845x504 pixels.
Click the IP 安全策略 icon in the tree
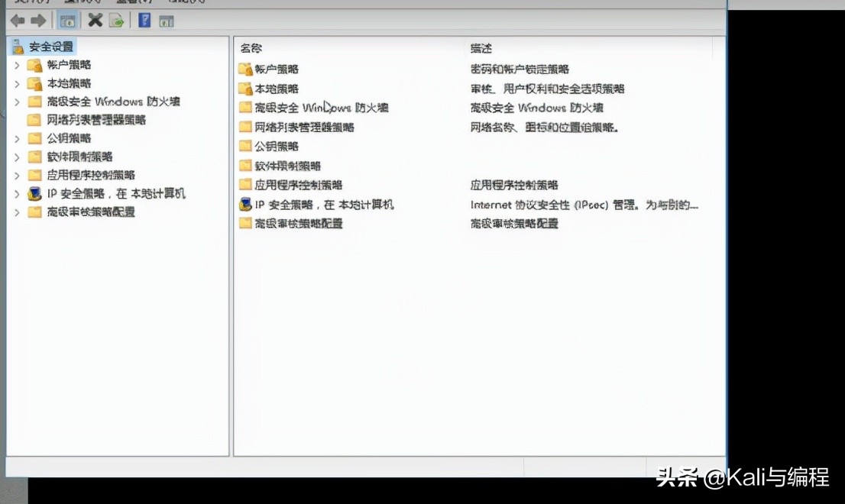point(34,193)
